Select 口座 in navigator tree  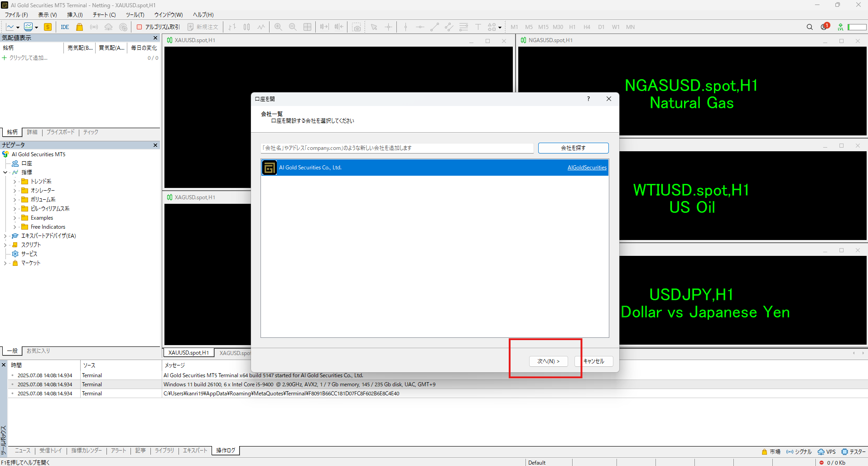pos(27,163)
